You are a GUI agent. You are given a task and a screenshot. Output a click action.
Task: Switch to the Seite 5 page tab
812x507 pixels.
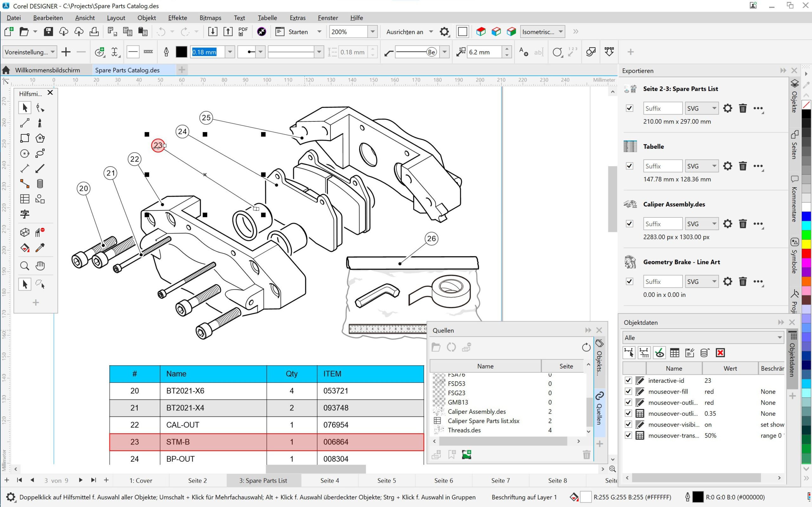click(x=386, y=480)
